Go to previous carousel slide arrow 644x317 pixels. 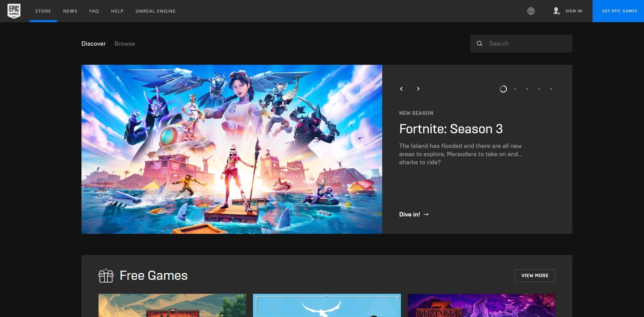tap(401, 89)
